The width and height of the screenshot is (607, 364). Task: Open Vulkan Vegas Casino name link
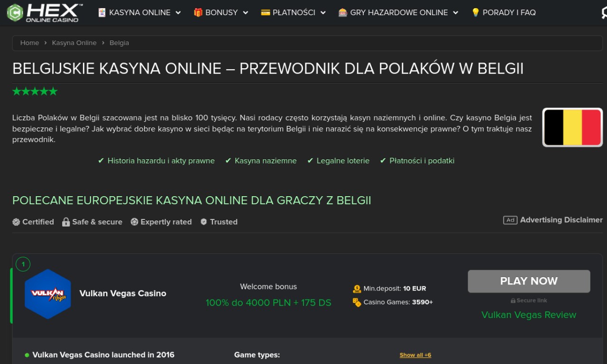point(123,293)
